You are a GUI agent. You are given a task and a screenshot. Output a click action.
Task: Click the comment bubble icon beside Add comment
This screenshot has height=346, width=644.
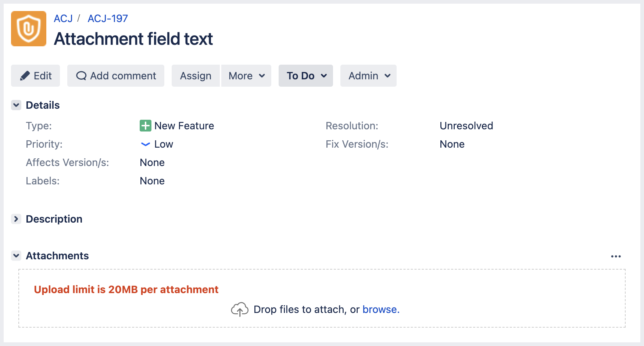81,76
